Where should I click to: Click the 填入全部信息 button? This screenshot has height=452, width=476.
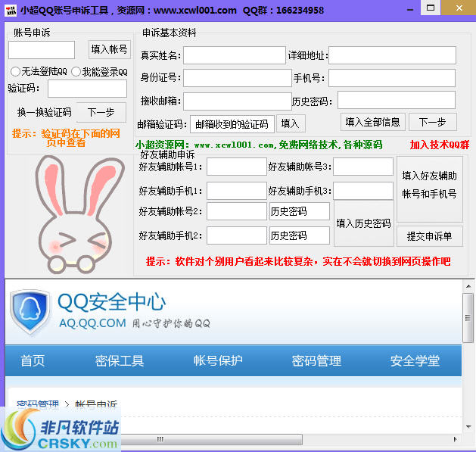click(373, 122)
